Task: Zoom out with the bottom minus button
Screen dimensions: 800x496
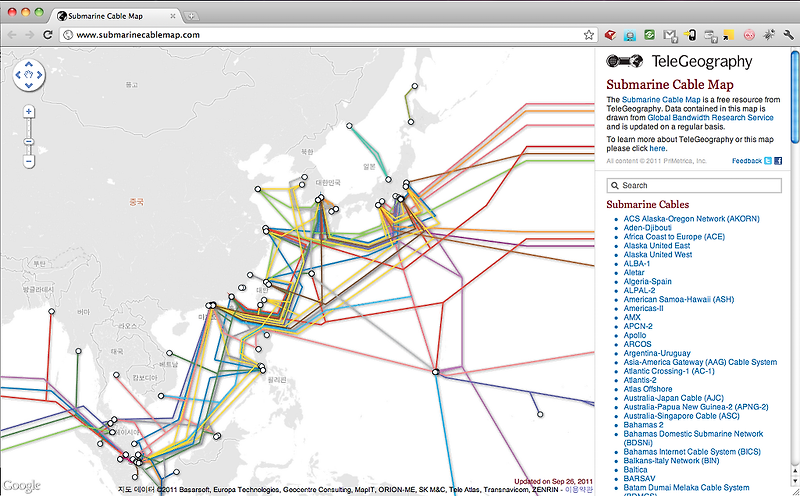Action: point(29,162)
